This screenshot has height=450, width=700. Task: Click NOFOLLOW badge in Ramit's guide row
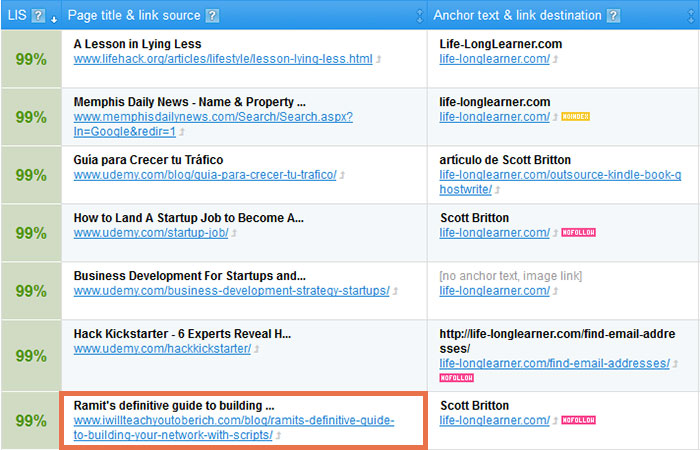click(x=579, y=420)
